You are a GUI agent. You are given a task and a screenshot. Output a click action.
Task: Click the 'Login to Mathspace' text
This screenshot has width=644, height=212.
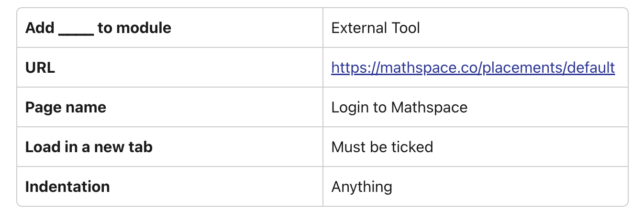tap(399, 107)
